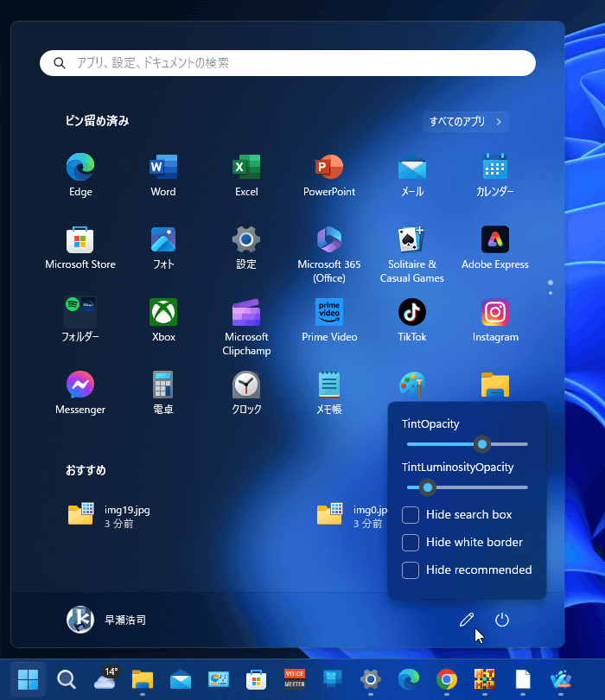This screenshot has height=700, width=605.
Task: Toggle Hide white border checkbox
Action: pyautogui.click(x=411, y=543)
